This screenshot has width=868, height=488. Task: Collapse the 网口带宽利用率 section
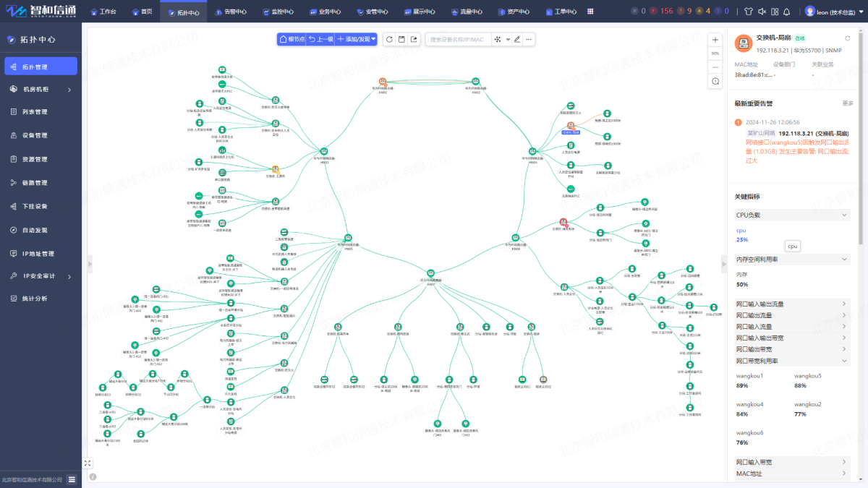(x=793, y=360)
